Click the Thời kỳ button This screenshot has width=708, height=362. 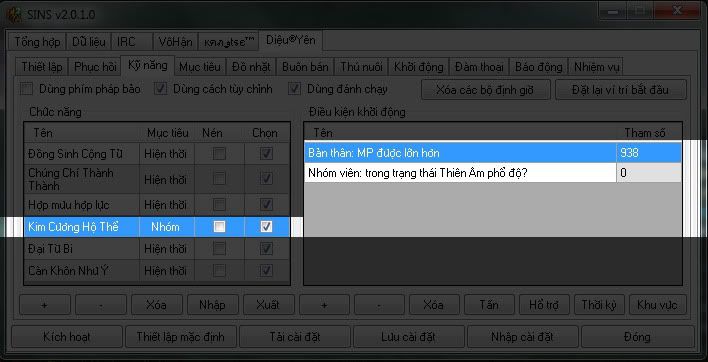coord(599,305)
